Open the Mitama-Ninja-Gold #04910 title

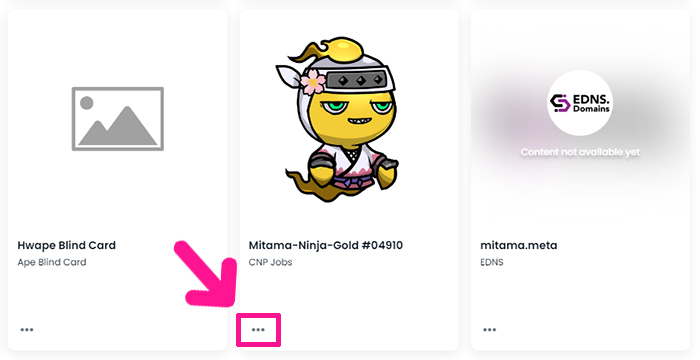tap(325, 245)
